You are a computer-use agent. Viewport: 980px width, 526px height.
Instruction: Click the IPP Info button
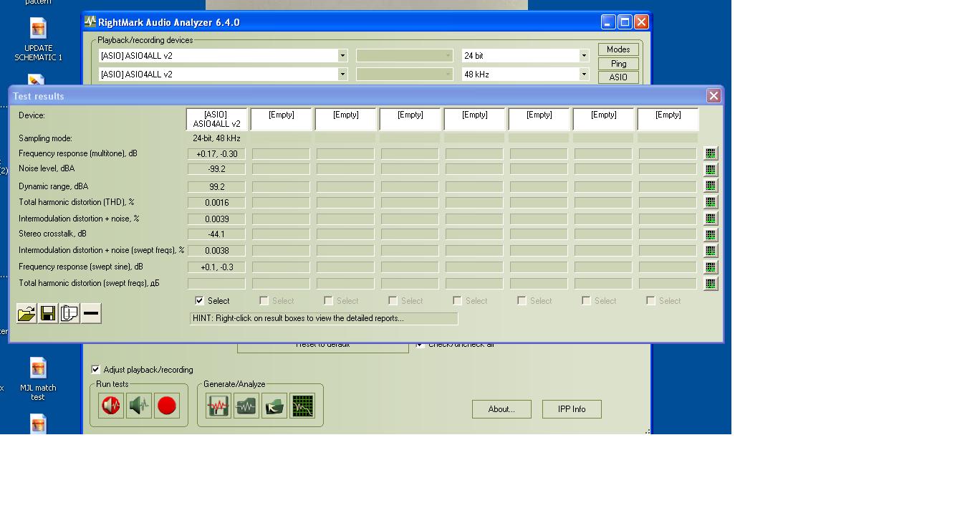572,409
